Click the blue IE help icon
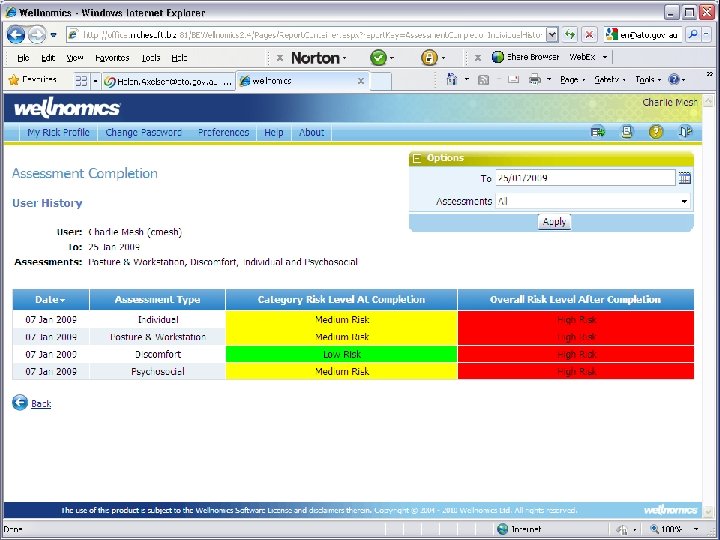720x540 pixels. [x=674, y=80]
